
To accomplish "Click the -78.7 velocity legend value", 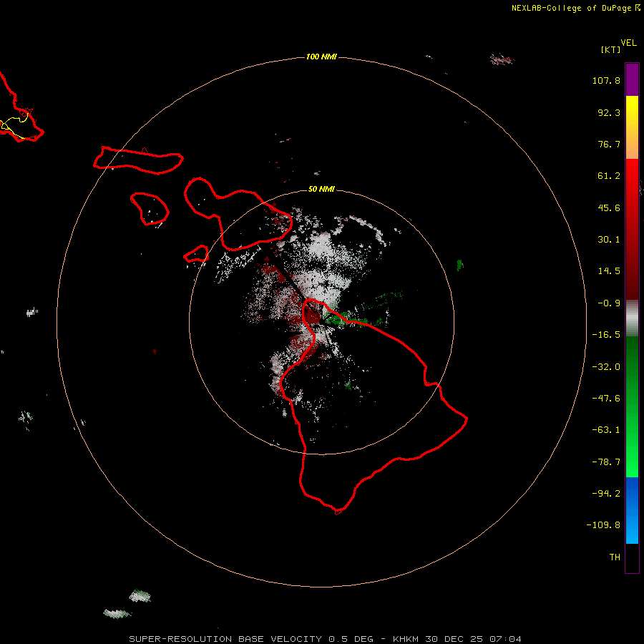I will [x=606, y=462].
